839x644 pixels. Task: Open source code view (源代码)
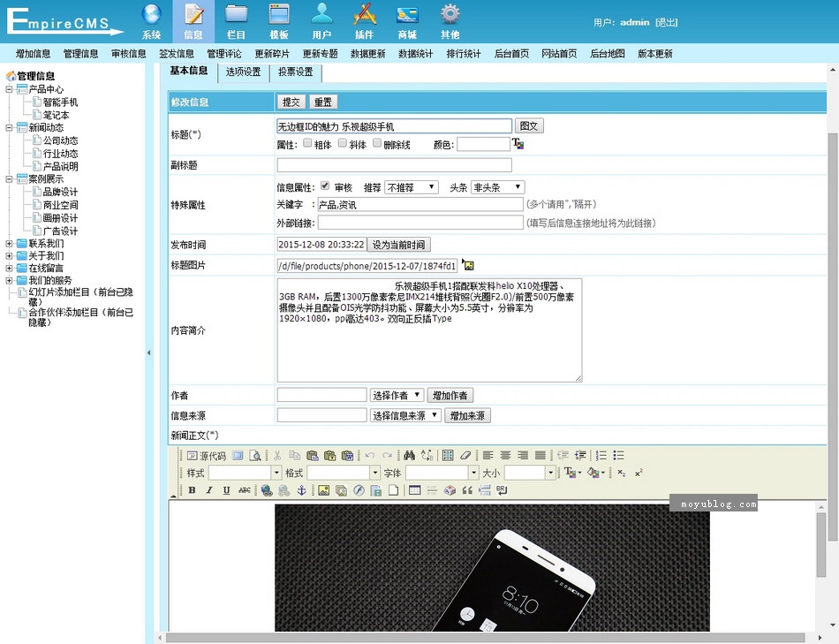(x=206, y=456)
